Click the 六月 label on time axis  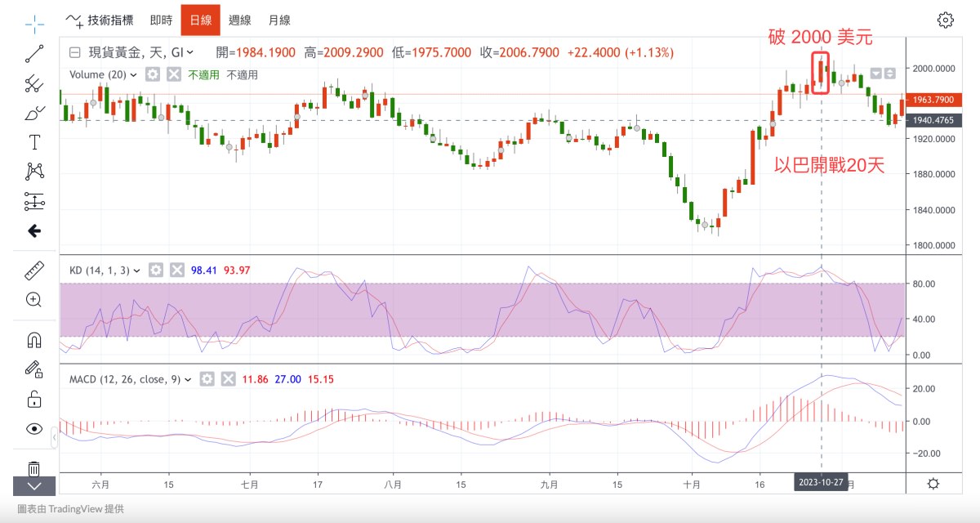click(100, 483)
